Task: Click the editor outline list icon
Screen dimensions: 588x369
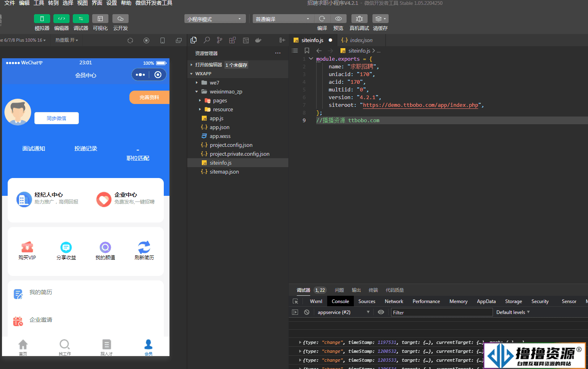Action: coord(295,51)
